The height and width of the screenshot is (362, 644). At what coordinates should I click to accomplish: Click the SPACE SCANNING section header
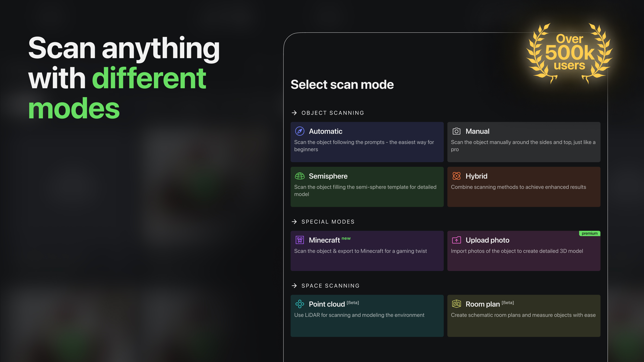[330, 286]
